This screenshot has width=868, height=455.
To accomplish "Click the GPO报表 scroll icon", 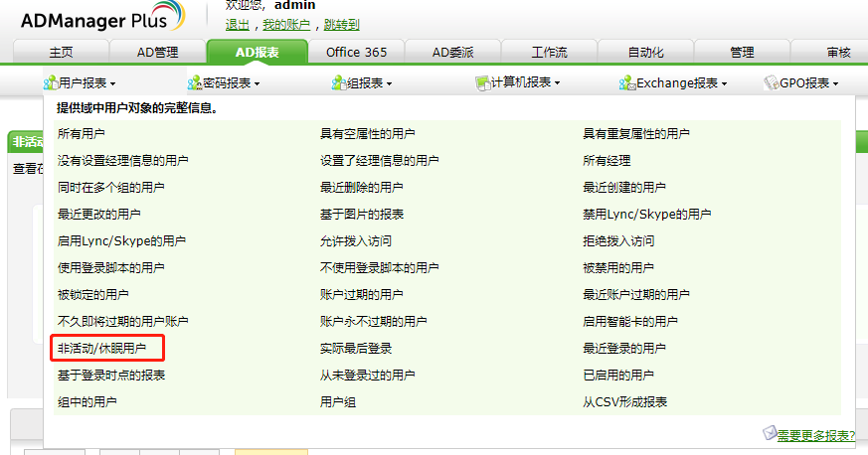I will 772,82.
